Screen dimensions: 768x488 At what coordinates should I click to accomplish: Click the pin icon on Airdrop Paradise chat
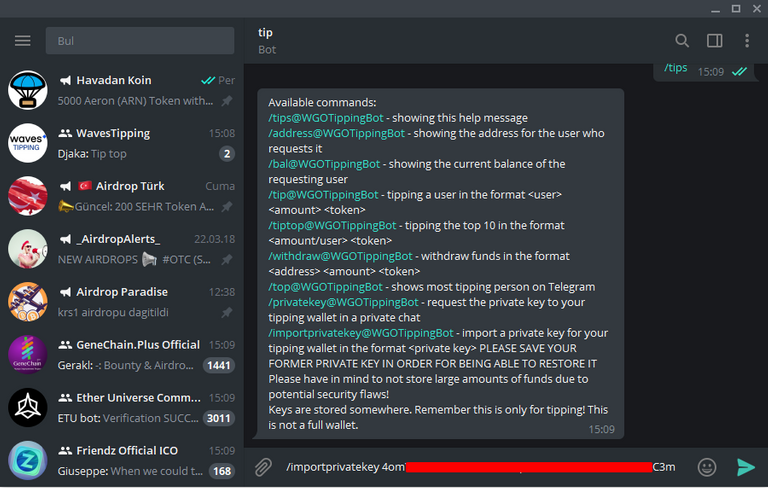pos(227,313)
